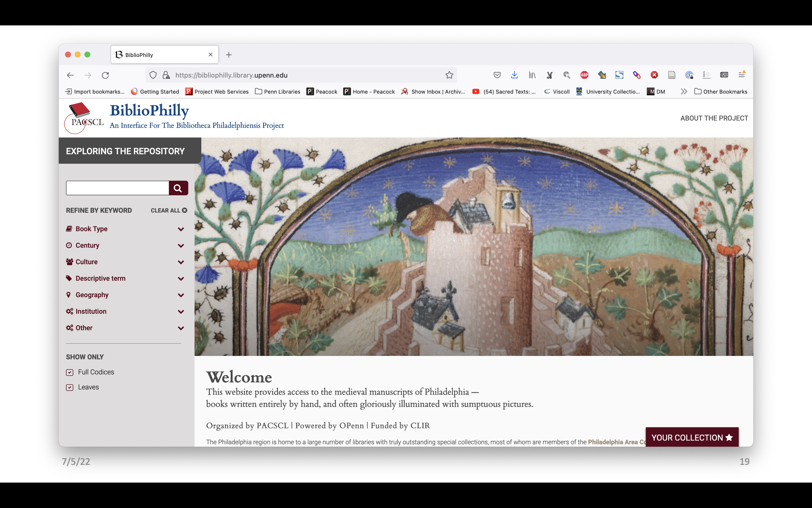
Task: Reload the BiblioPhilly page
Action: click(x=105, y=75)
